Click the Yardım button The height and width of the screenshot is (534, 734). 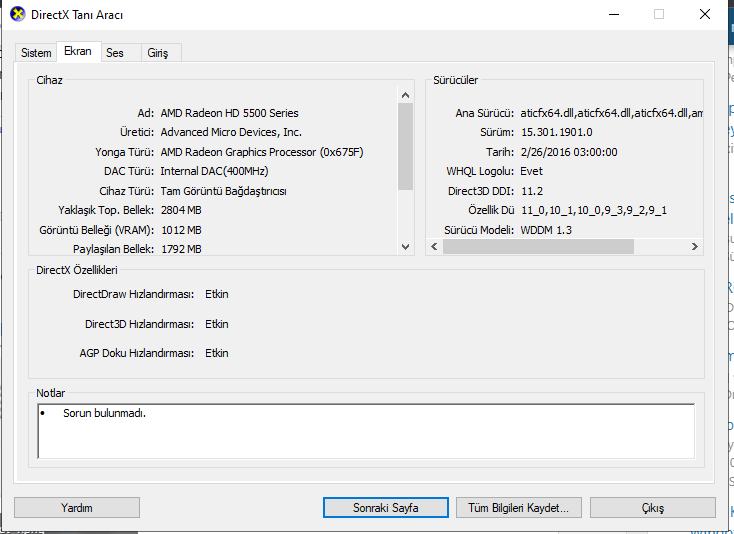pos(77,508)
